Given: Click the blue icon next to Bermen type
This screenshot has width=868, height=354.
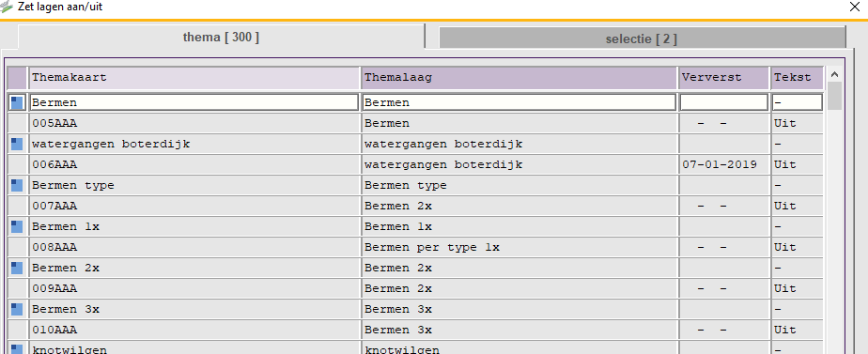Looking at the screenshot, I should (17, 185).
